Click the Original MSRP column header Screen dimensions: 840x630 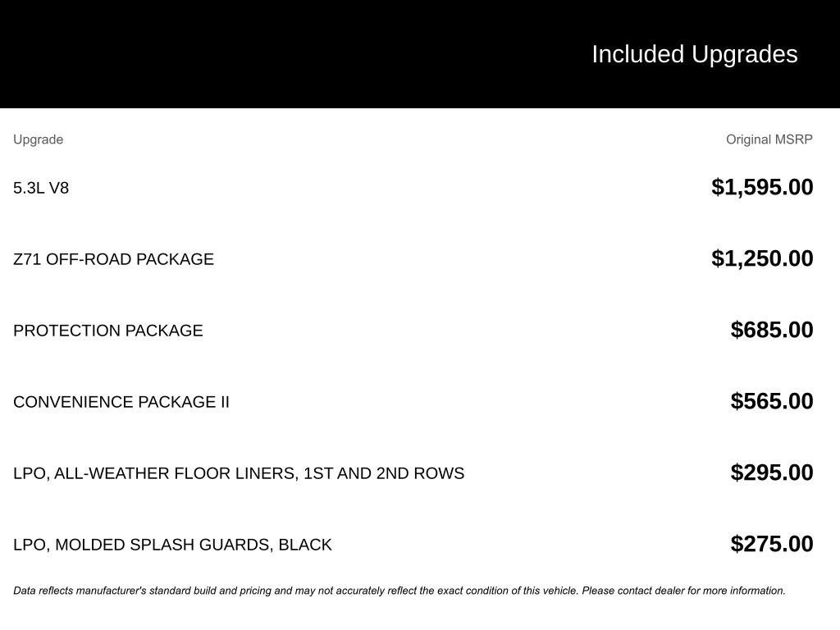click(x=769, y=139)
